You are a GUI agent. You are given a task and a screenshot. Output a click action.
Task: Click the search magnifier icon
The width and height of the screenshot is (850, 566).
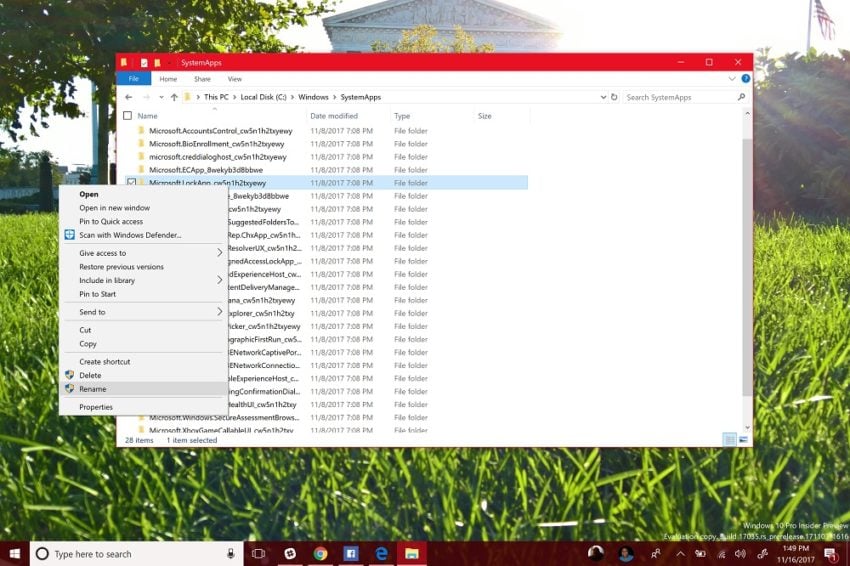click(741, 97)
